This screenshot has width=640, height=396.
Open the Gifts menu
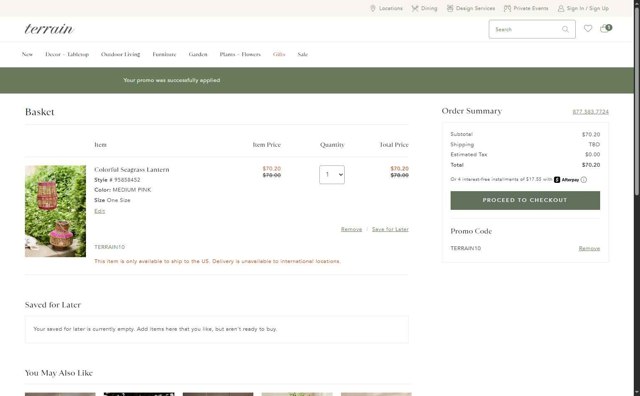(279, 54)
